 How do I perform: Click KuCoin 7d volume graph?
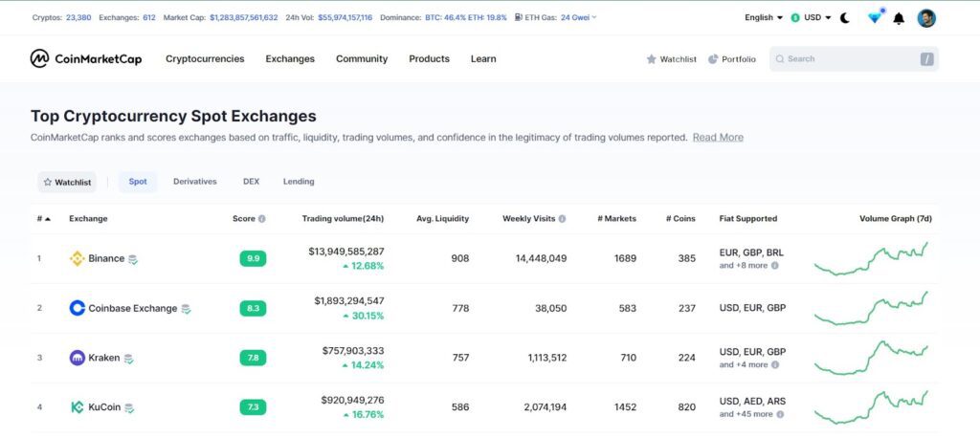tap(871, 406)
